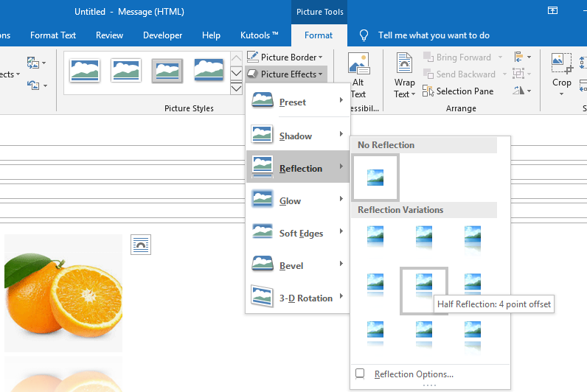Image resolution: width=587 pixels, height=392 pixels.
Task: Select the Picture Tools Format tab
Action: (319, 35)
